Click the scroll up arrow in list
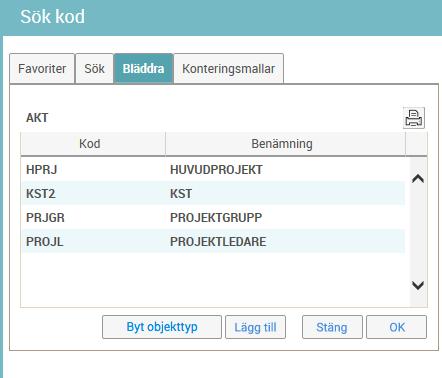 coord(418,179)
